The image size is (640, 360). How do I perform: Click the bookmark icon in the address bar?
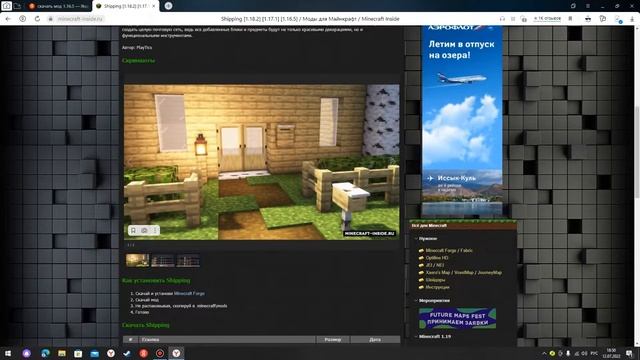(570, 19)
